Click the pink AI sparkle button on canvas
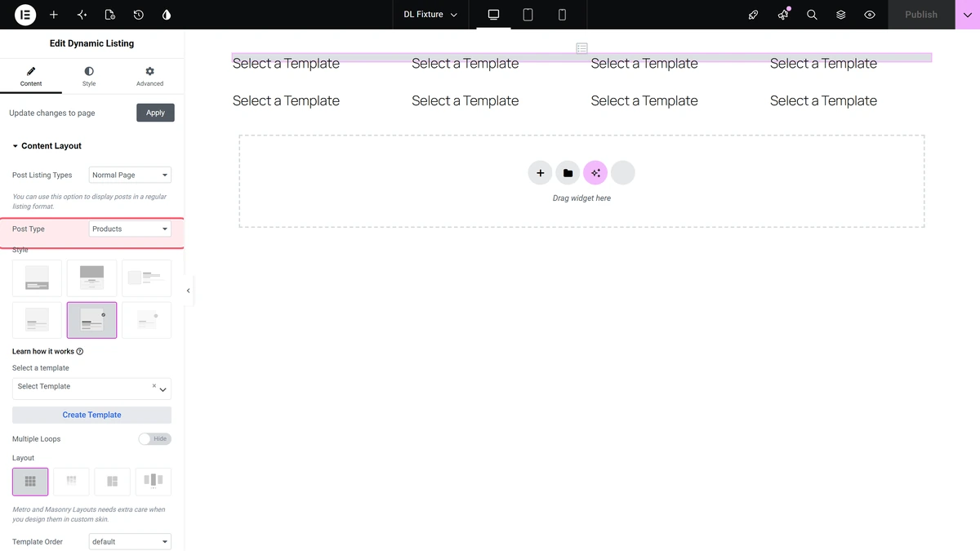The width and height of the screenshot is (980, 551). [x=595, y=173]
